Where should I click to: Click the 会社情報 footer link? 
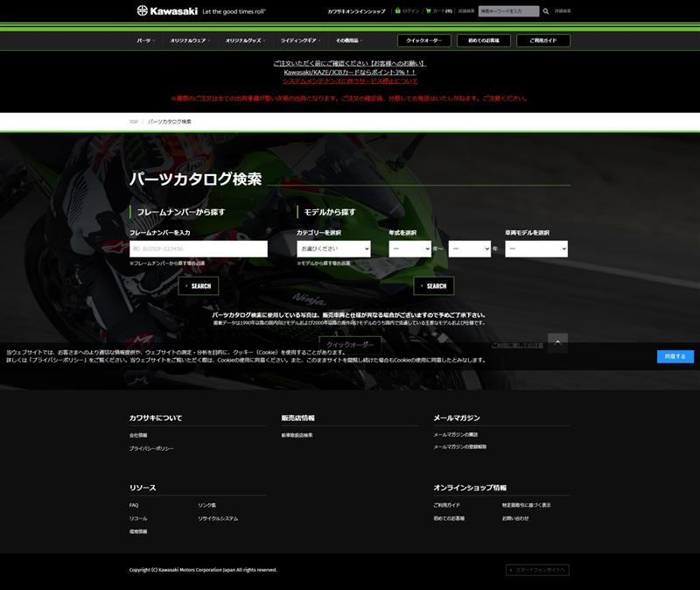click(138, 435)
